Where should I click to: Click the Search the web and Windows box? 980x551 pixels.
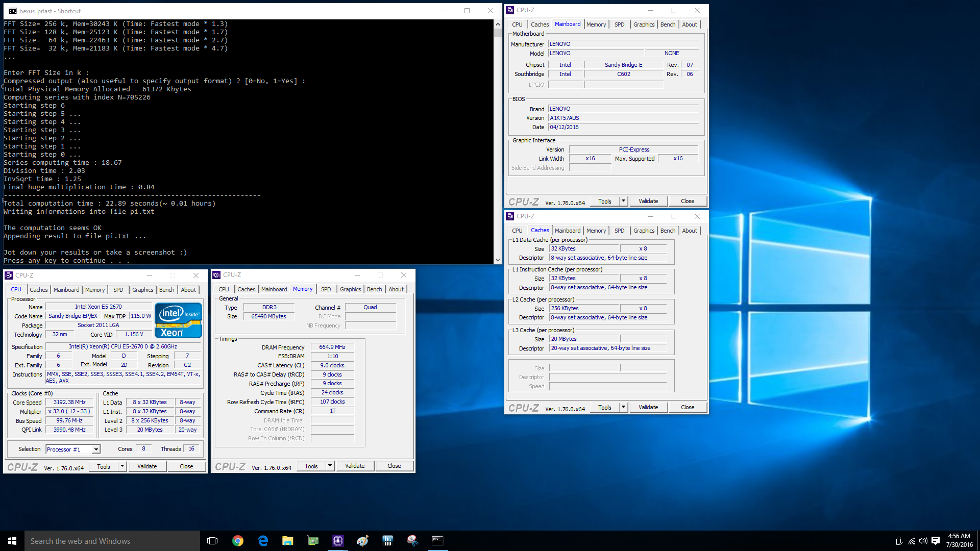tap(112, 541)
